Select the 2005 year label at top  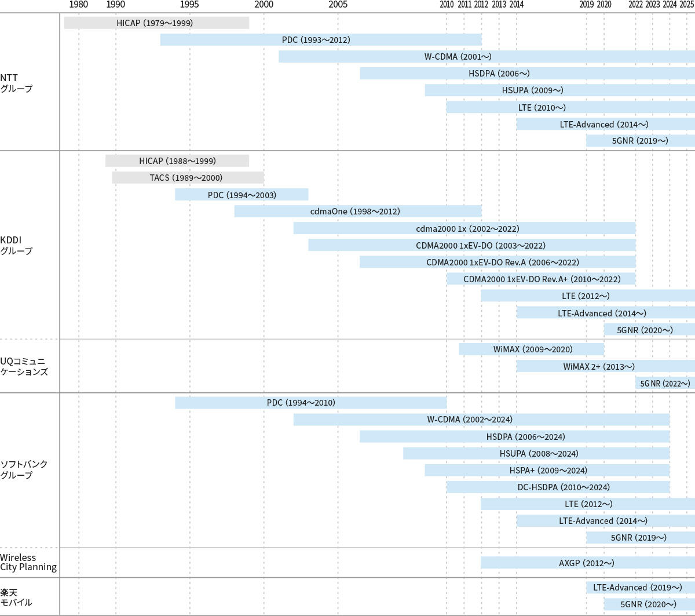point(338,5)
